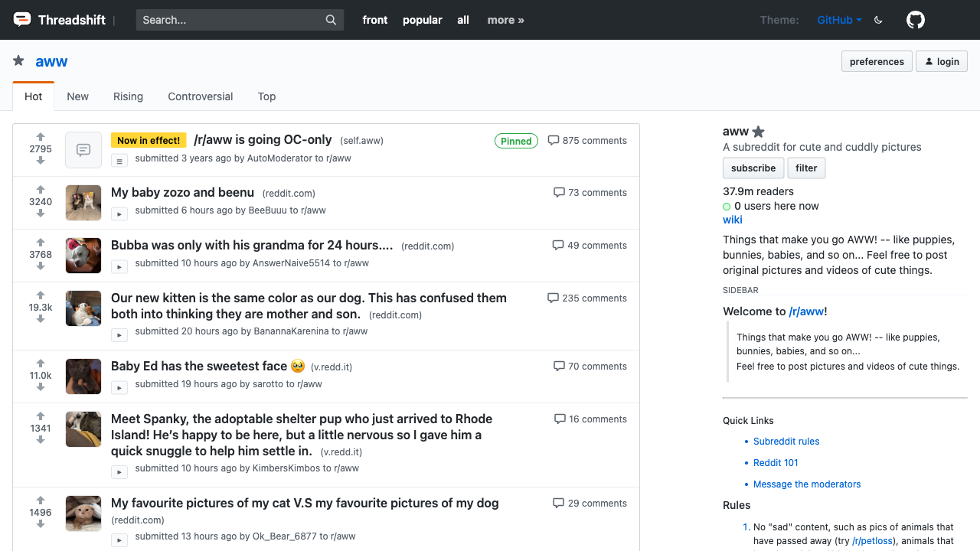Switch to the New tab

pos(77,96)
